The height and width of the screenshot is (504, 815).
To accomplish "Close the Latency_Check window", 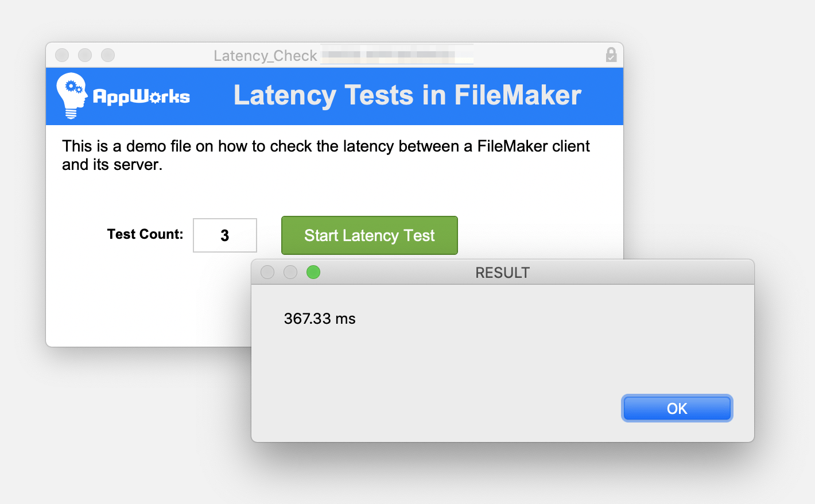I will [x=62, y=55].
